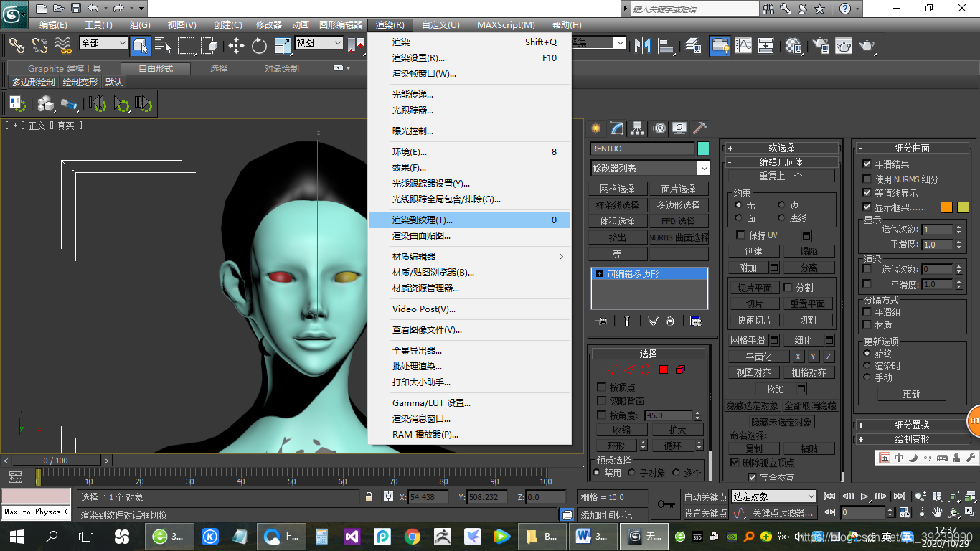Choose the Rectangular Selection Region tool

tap(187, 46)
